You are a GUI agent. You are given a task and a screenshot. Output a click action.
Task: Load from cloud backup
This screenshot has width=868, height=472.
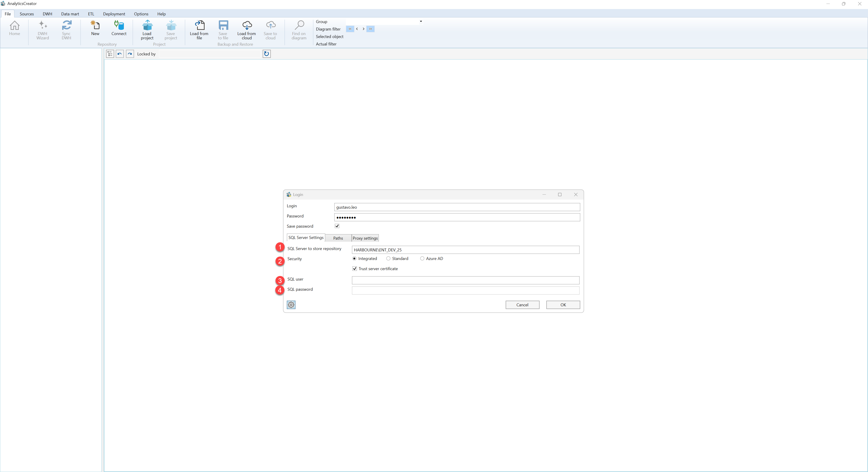coord(247,30)
